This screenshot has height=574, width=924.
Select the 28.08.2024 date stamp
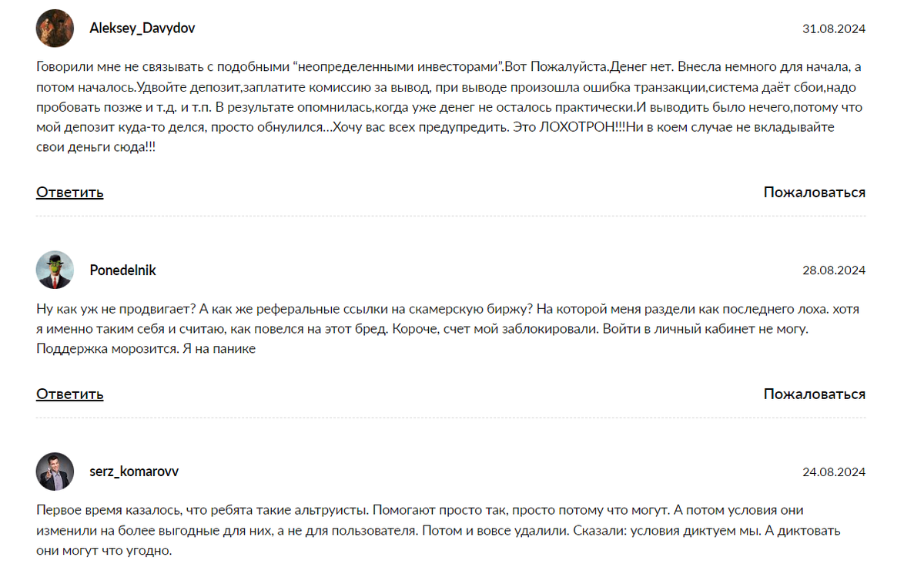(x=833, y=270)
